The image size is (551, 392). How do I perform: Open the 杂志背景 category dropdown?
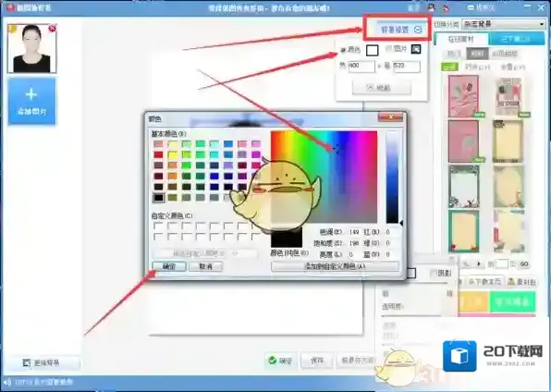(x=504, y=24)
